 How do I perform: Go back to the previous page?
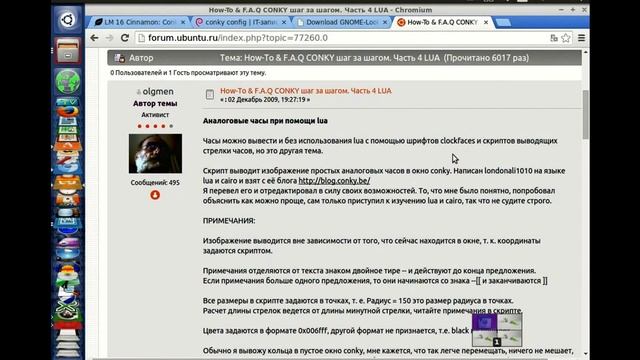click(94, 38)
